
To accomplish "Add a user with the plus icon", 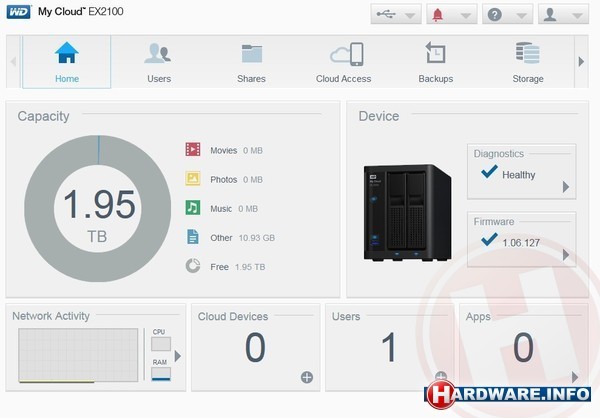I will point(441,376).
